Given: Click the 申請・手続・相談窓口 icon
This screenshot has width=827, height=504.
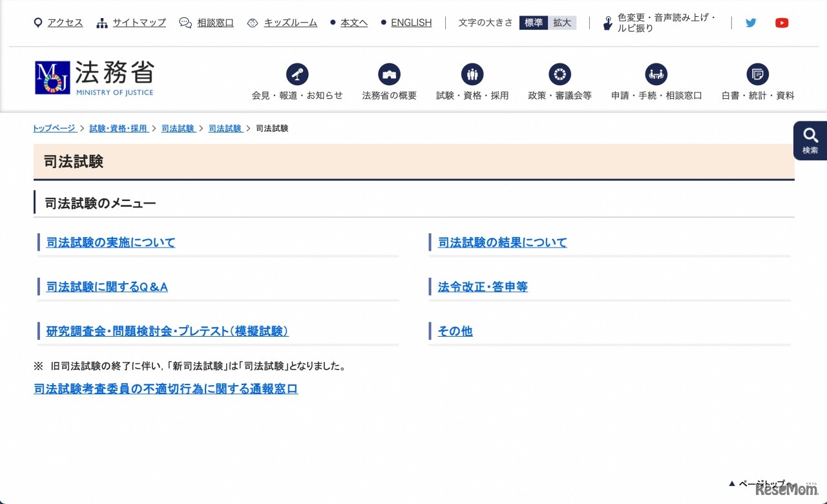Looking at the screenshot, I should click(x=656, y=73).
